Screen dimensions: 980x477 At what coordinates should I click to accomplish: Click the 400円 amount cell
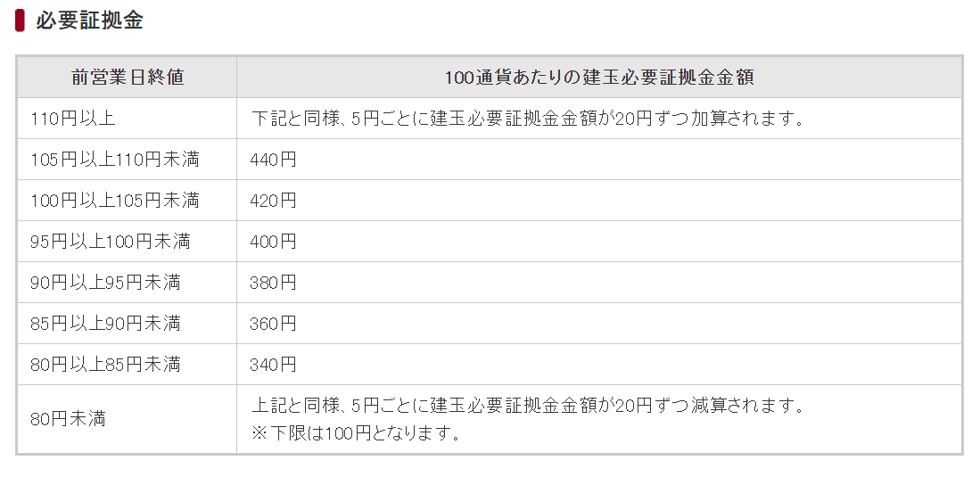[x=273, y=242]
